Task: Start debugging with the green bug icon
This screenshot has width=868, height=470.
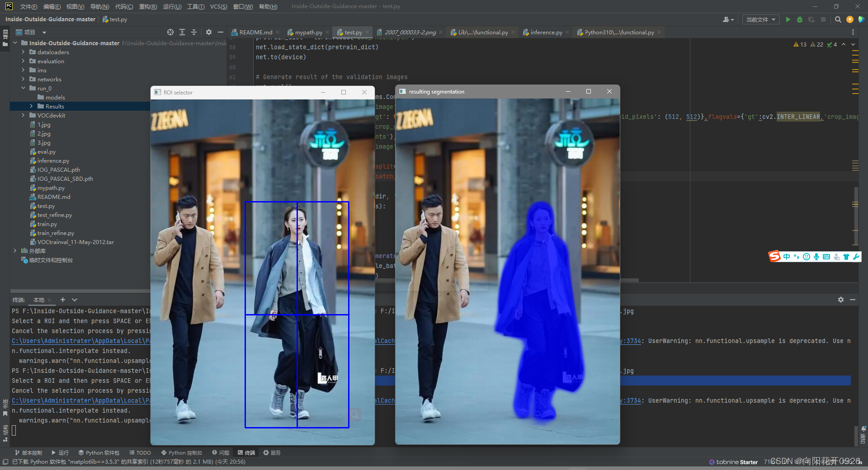Action: coord(800,19)
